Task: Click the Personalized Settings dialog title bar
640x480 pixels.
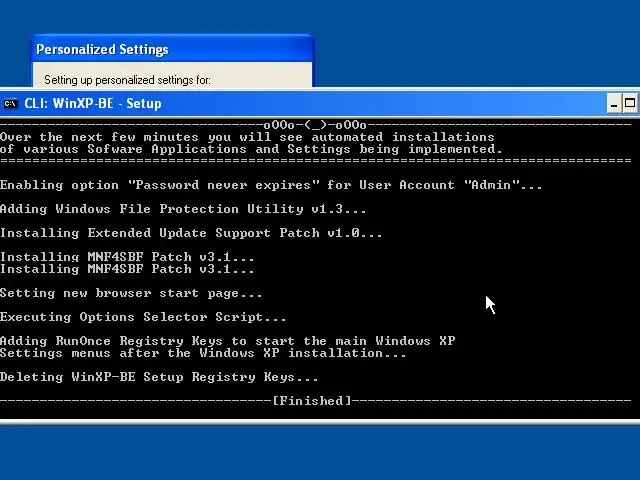Action: click(x=172, y=49)
